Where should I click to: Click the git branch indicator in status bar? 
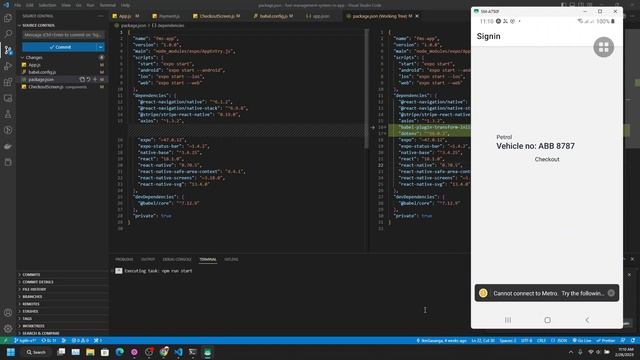click(x=25, y=340)
